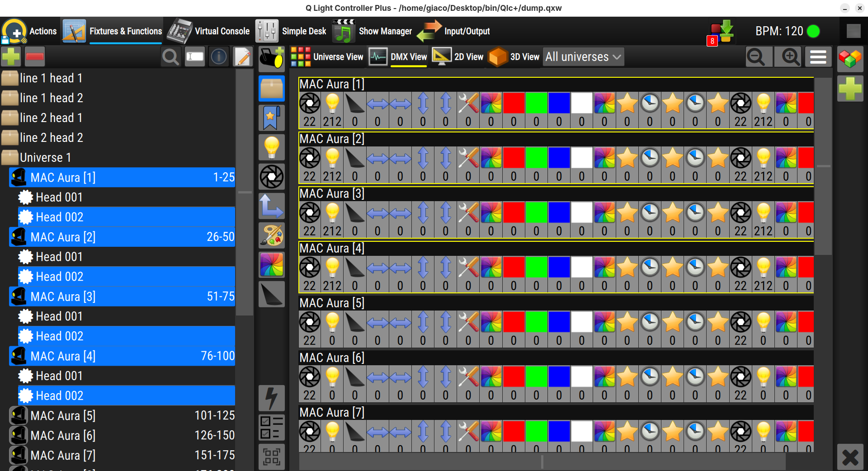Open the fixture search magnifier
Screen dimensions: 868x471
pyautogui.click(x=170, y=57)
